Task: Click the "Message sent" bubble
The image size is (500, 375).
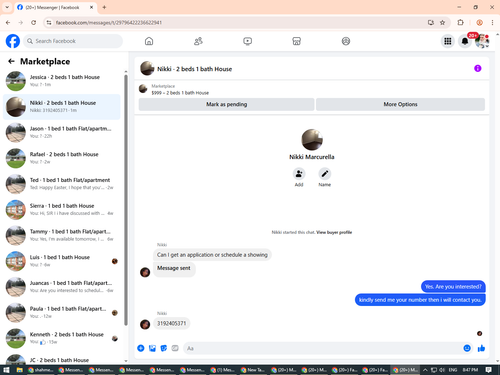Action: click(174, 268)
